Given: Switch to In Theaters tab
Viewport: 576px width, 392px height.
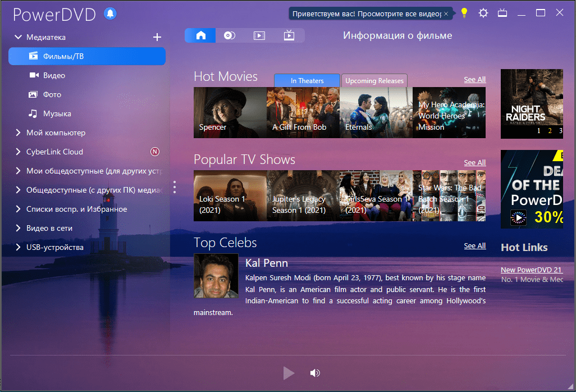Looking at the screenshot, I should (307, 80).
